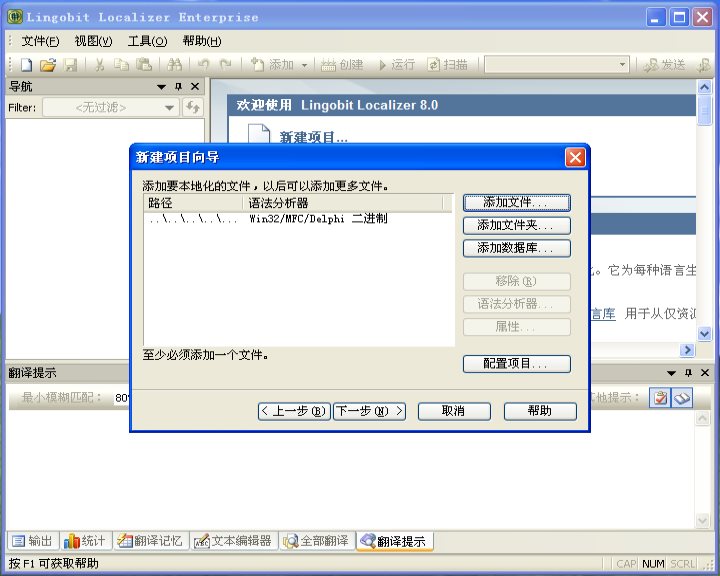The height and width of the screenshot is (576, 720).
Task: Go back with 上一步(B) button
Action: coord(294,411)
